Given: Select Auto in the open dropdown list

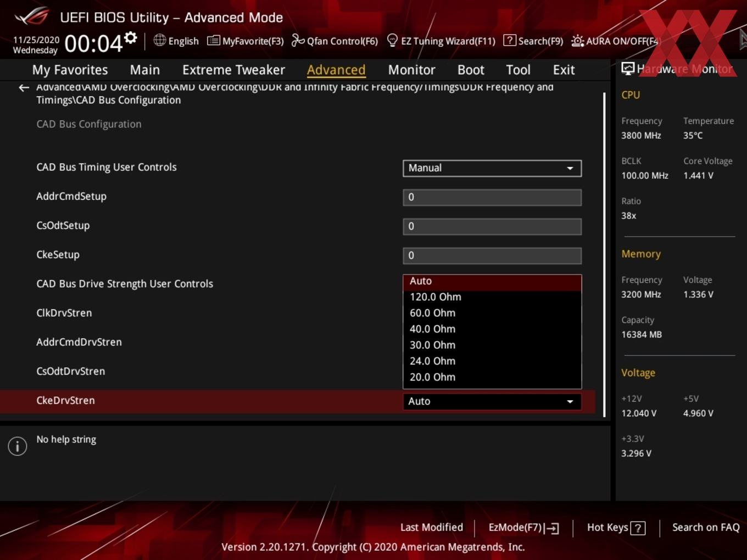Looking at the screenshot, I should click(x=492, y=281).
